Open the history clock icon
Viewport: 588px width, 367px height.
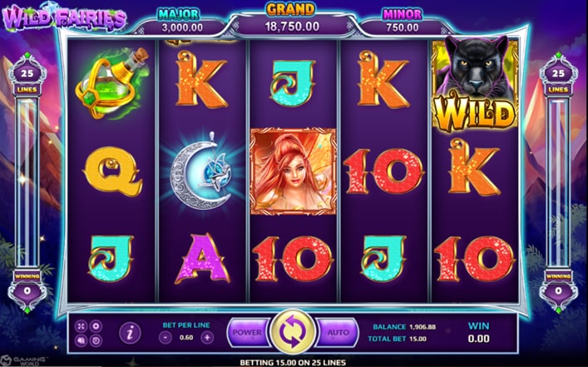click(x=96, y=340)
